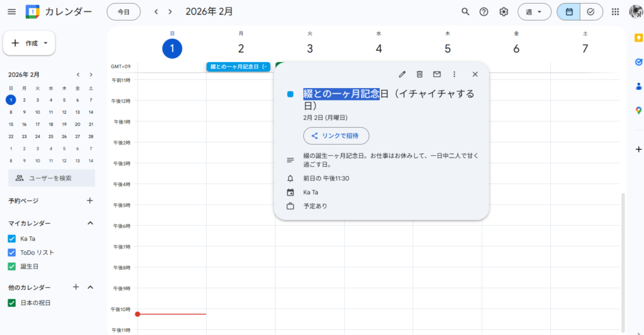The width and height of the screenshot is (644, 335).
Task: Open the search magnifier icon
Action: tap(465, 12)
